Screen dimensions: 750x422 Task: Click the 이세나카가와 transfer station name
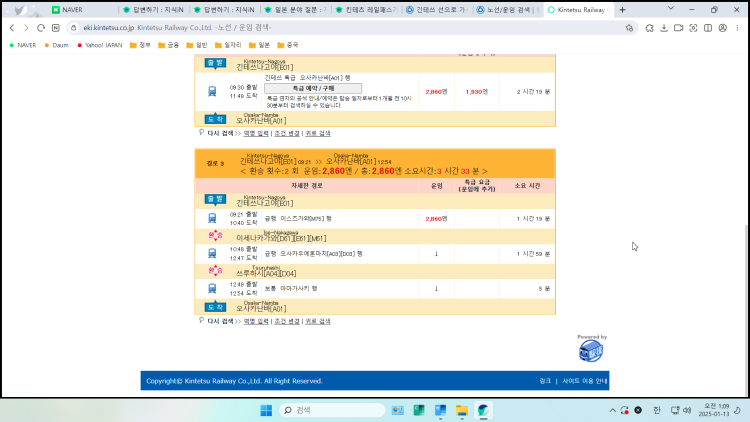281,238
